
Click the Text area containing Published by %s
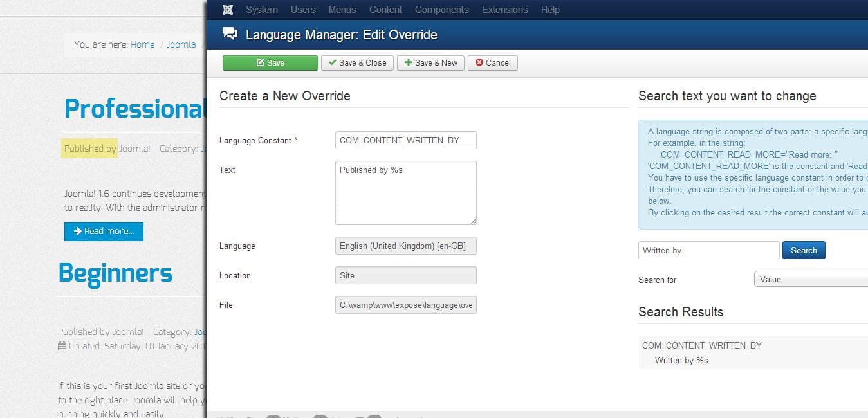[406, 193]
